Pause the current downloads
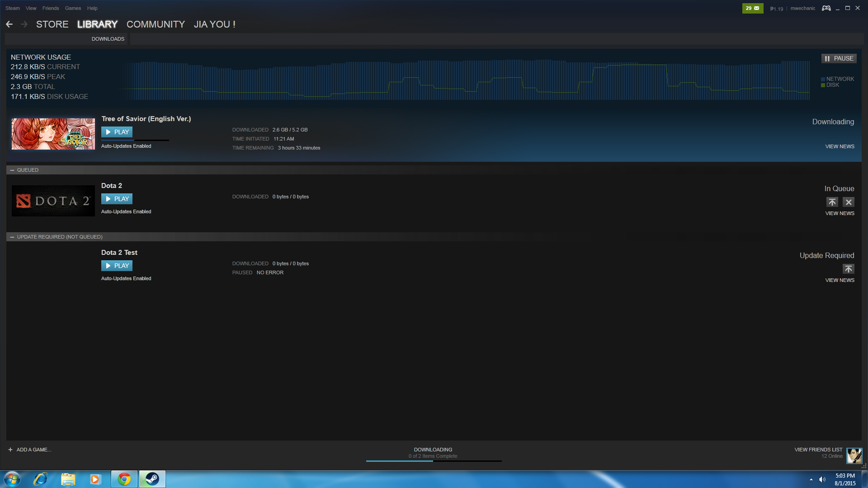 pos(839,58)
